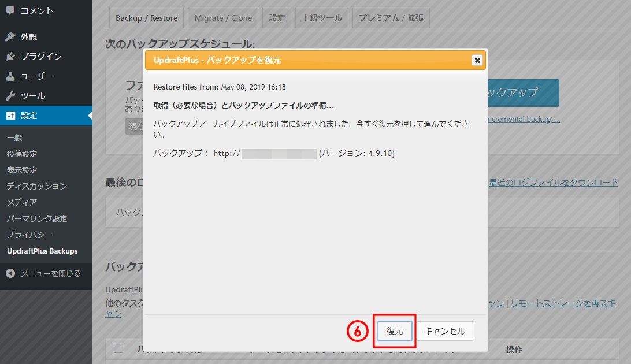This screenshot has height=364, width=631.
Task: Click the comments speech bubble icon
Action: click(10, 11)
